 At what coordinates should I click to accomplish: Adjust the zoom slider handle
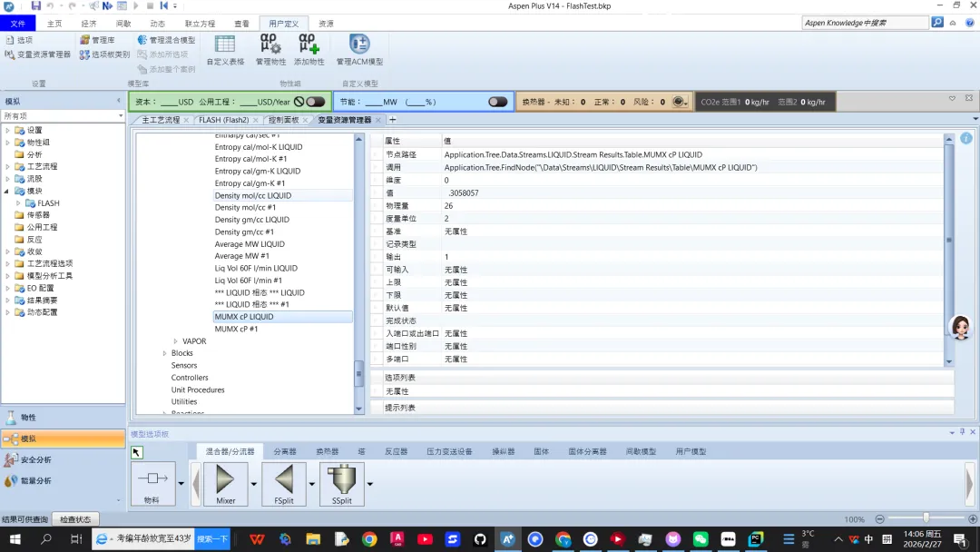(x=926, y=518)
